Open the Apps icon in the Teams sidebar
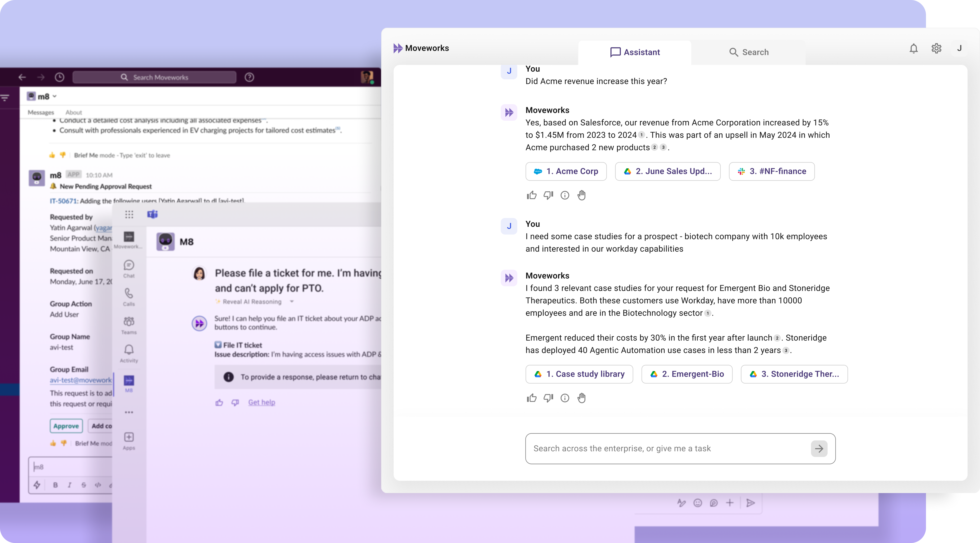980x543 pixels. click(x=129, y=440)
